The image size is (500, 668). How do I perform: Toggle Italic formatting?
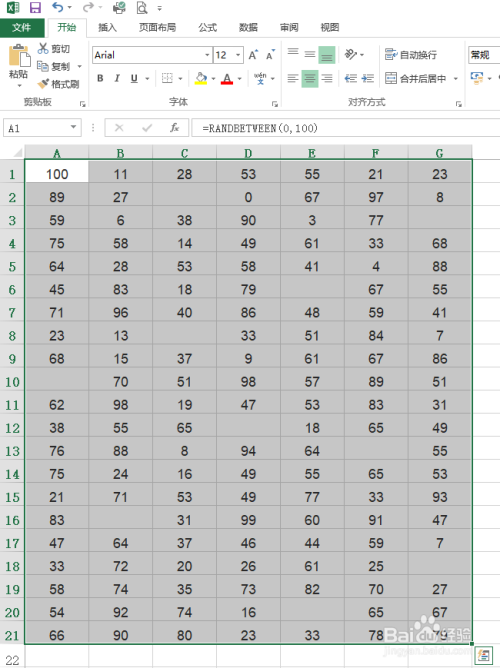point(117,78)
